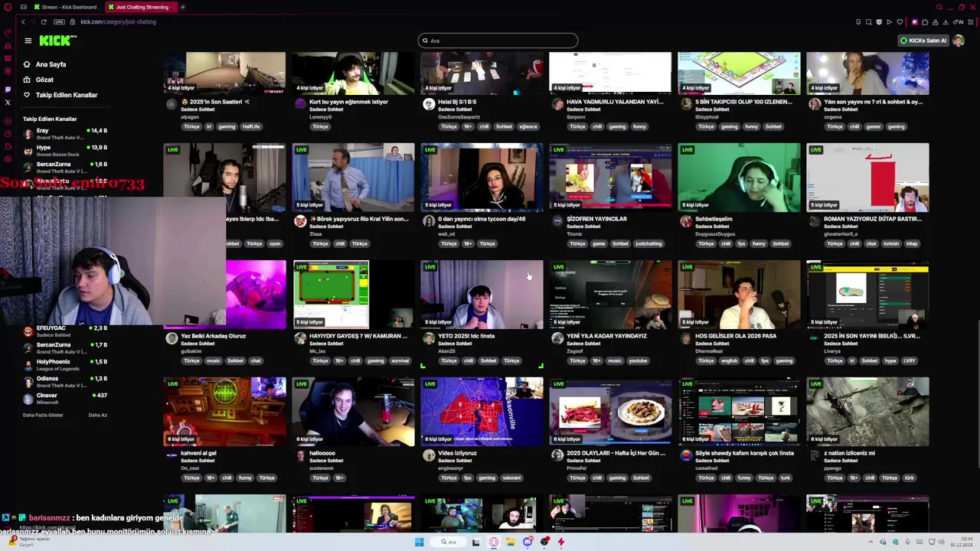Image resolution: width=980 pixels, height=551 pixels.
Task: Click the justchatting tag under ŞİZOFREN YAYINCILAR
Action: pyautogui.click(x=648, y=243)
